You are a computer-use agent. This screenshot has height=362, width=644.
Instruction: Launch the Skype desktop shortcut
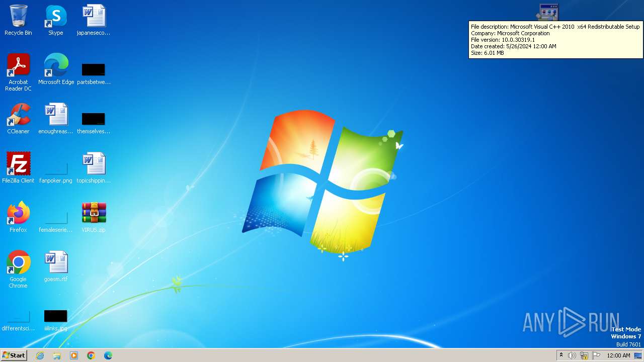56,20
